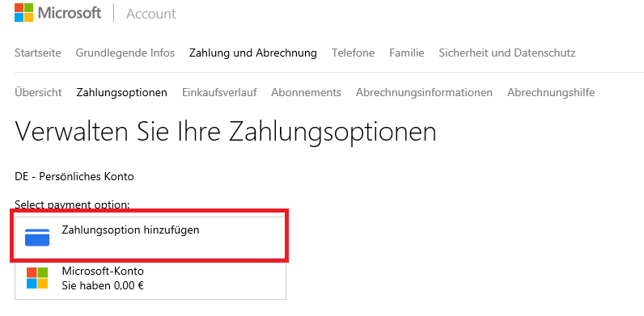
Task: Open Sicherheit und Datenschutz
Action: pos(506,53)
